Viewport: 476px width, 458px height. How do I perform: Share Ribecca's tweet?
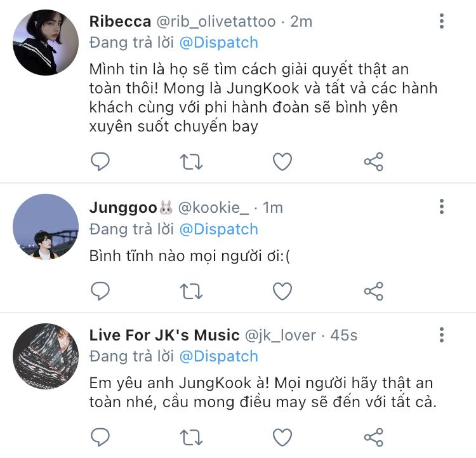click(374, 162)
